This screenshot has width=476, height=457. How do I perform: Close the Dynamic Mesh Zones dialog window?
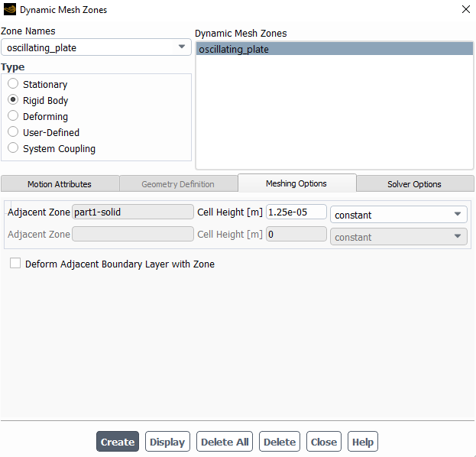tap(465, 9)
